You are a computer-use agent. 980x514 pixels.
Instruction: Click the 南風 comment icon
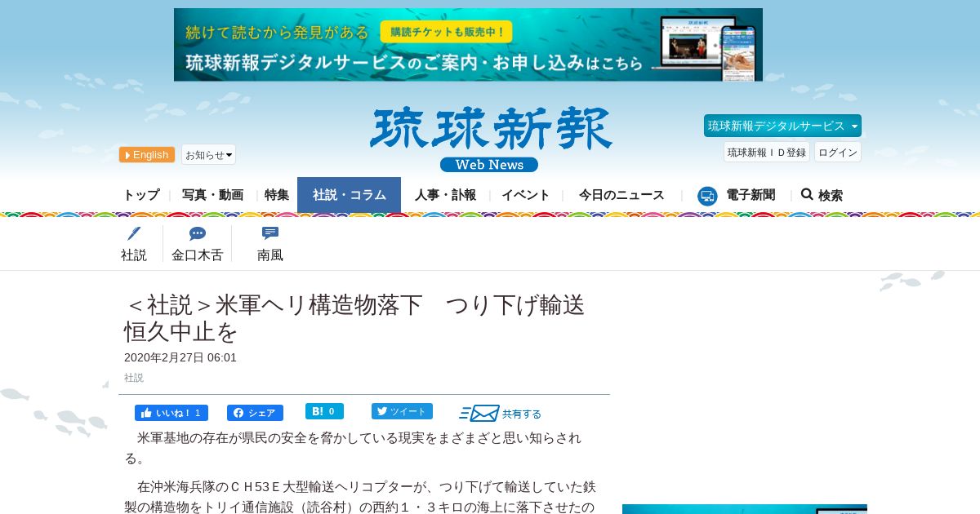270,233
